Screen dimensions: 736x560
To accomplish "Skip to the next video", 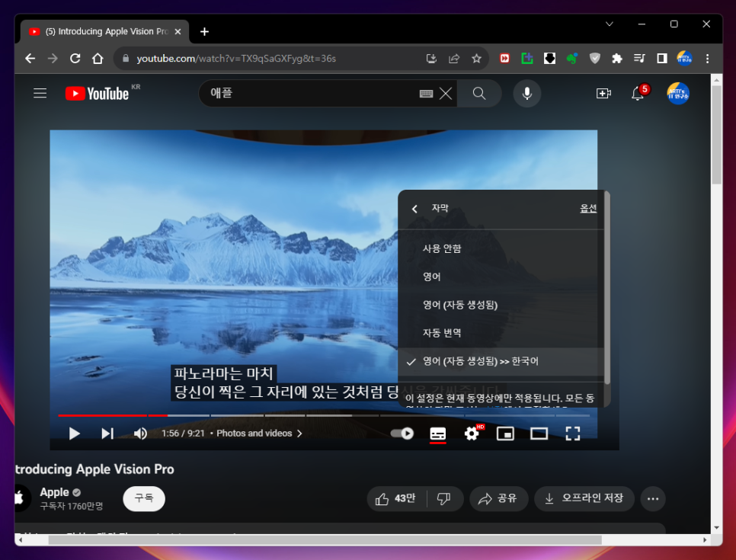I will [x=107, y=434].
